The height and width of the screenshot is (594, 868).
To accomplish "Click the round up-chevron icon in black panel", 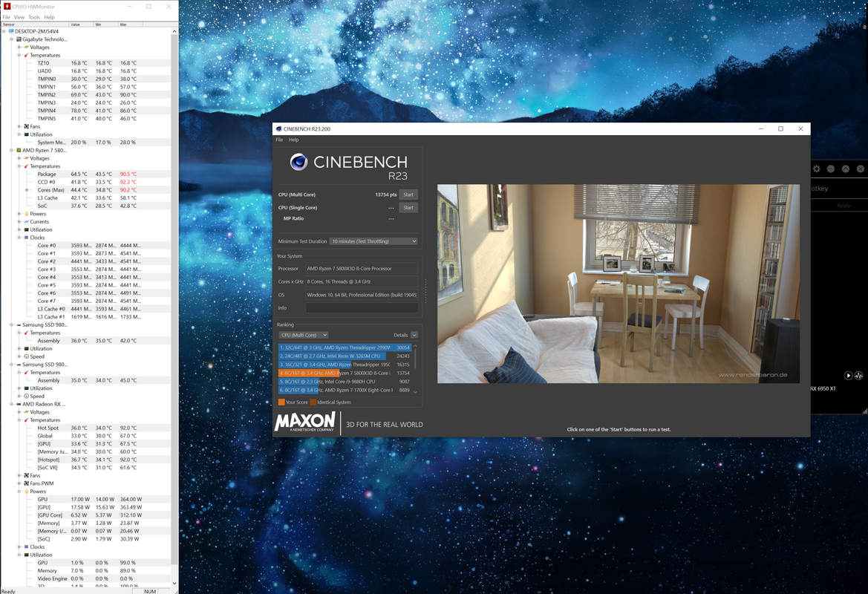I will (x=845, y=169).
